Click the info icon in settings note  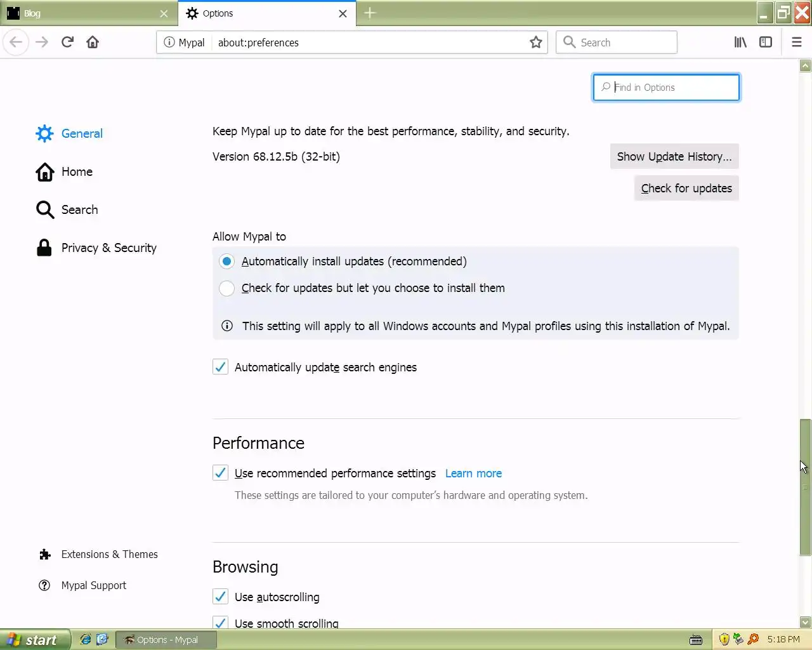[226, 326]
